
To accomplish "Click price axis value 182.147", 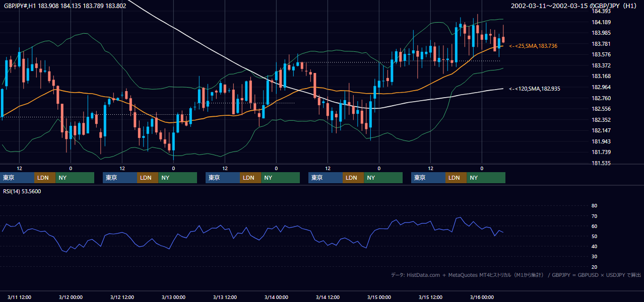I will [602, 130].
